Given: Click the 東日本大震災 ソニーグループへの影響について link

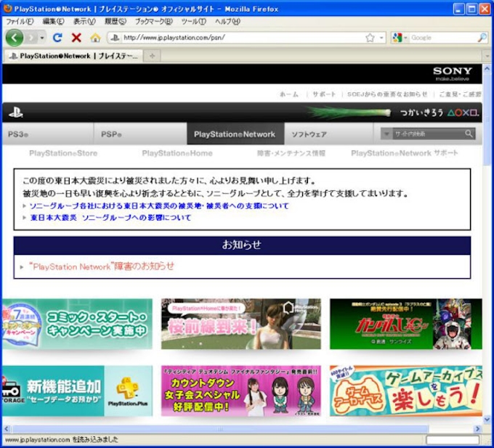Looking at the screenshot, I should [110, 217].
